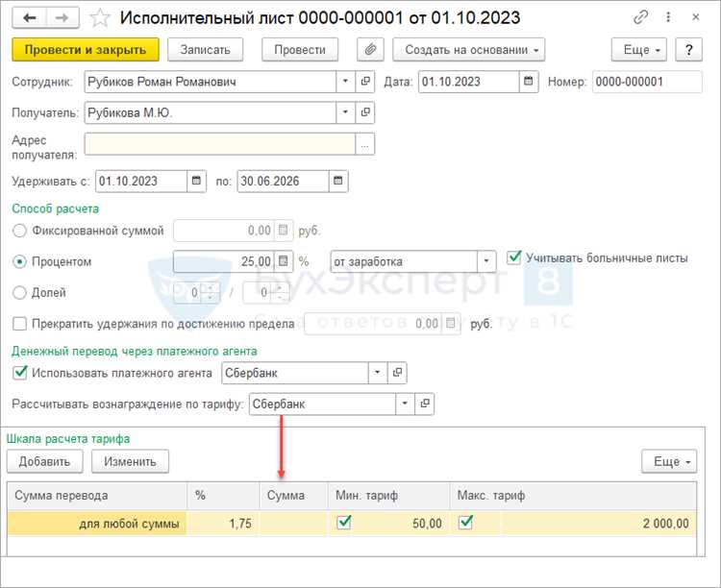Click into 'Адрес получателя' field

[219, 144]
